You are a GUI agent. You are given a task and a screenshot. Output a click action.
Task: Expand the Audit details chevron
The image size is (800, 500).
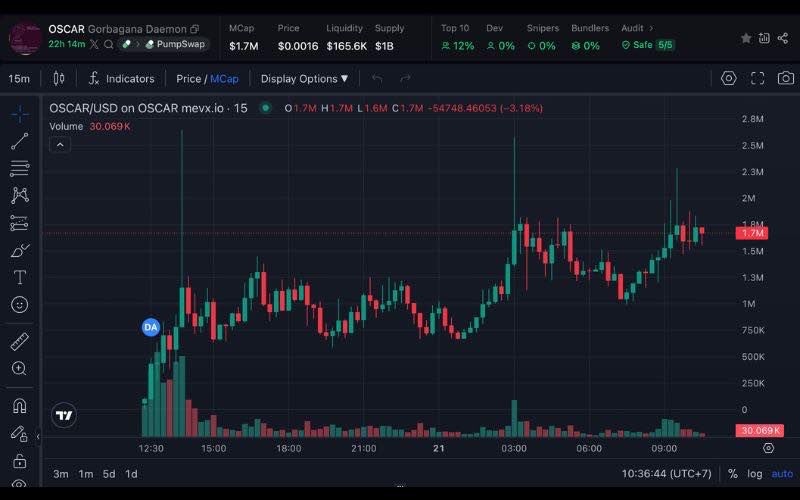(x=651, y=28)
